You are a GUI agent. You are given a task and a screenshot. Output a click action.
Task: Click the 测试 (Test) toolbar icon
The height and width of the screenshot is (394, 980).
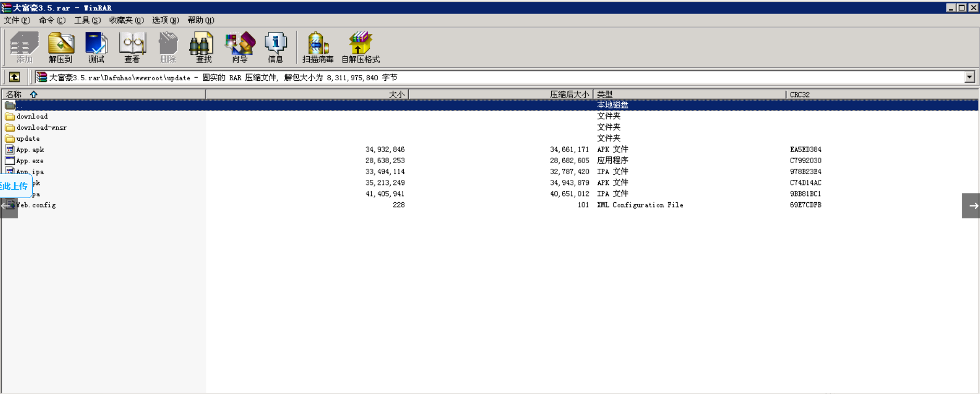click(96, 47)
